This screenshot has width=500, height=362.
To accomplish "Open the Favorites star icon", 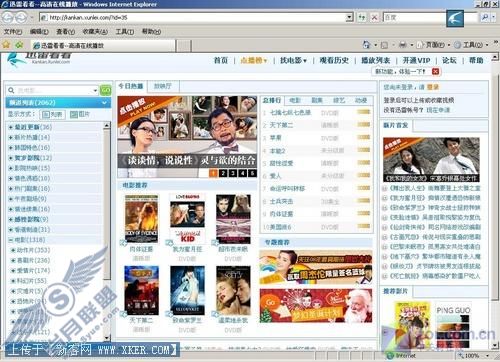I will 6,44.
